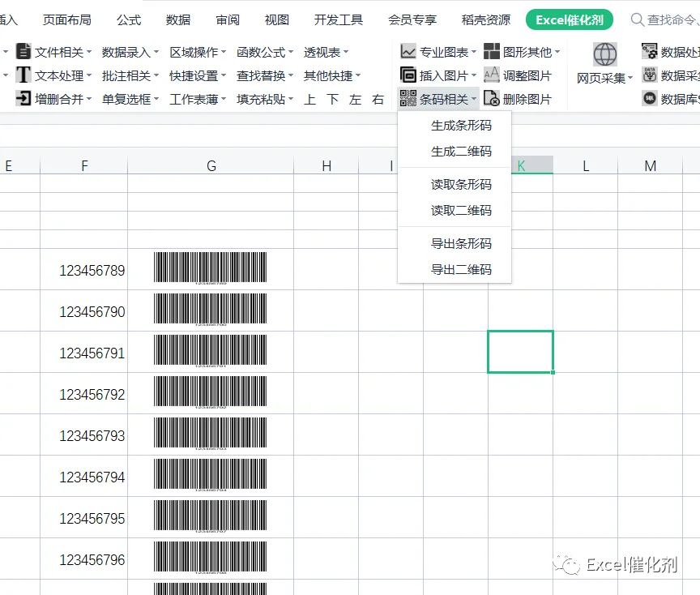This screenshot has height=595, width=700.
Task: Click the 插入图片 picture icon
Action: [408, 75]
